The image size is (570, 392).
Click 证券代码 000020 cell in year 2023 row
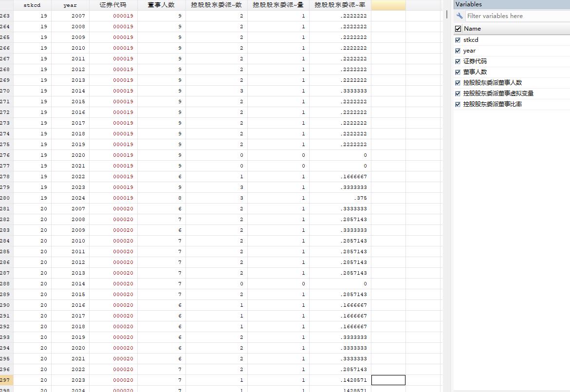[x=113, y=380]
